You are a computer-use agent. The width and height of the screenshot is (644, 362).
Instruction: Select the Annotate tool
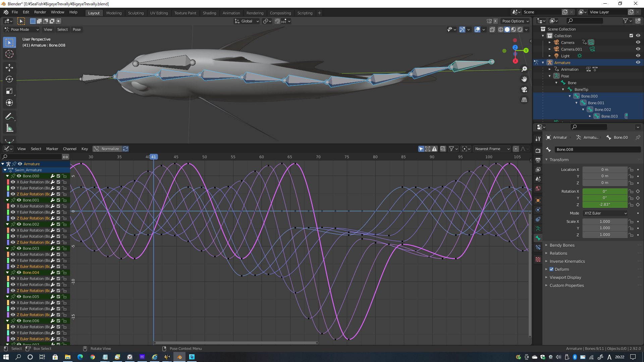click(9, 116)
